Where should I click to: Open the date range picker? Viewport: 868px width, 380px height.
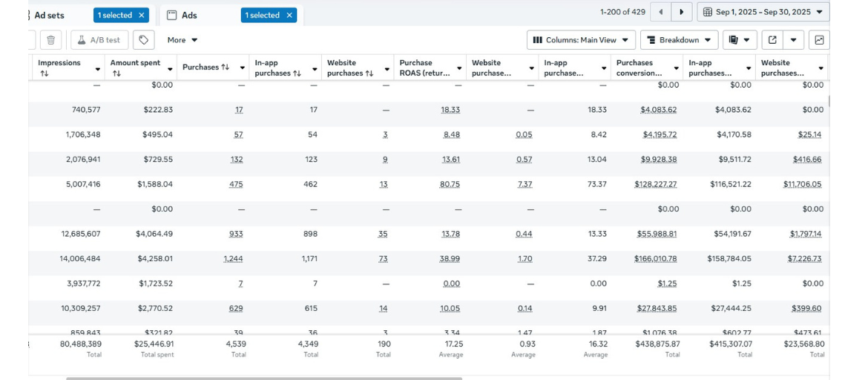coord(763,12)
